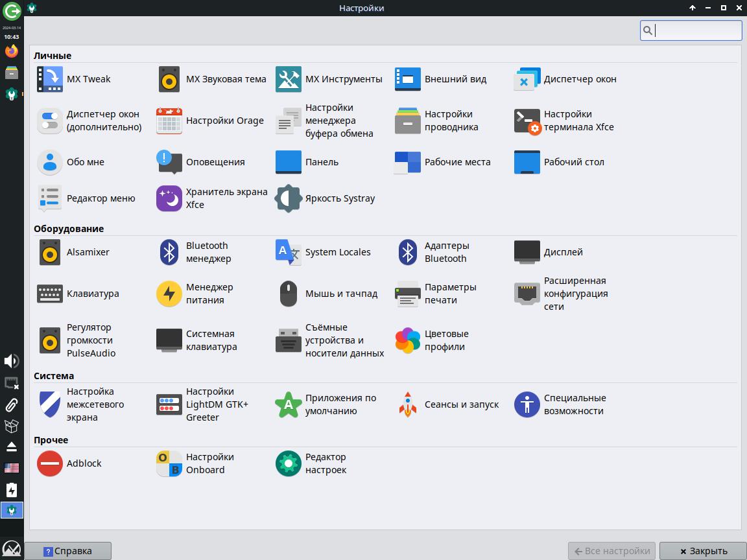Open Системная клавиатура
Image resolution: width=747 pixels, height=560 pixels.
point(196,340)
